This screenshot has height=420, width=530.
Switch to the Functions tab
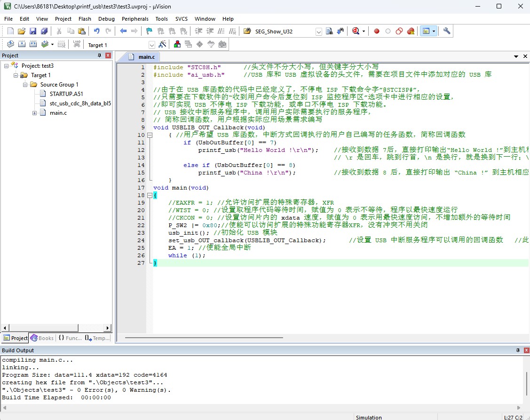click(70, 338)
